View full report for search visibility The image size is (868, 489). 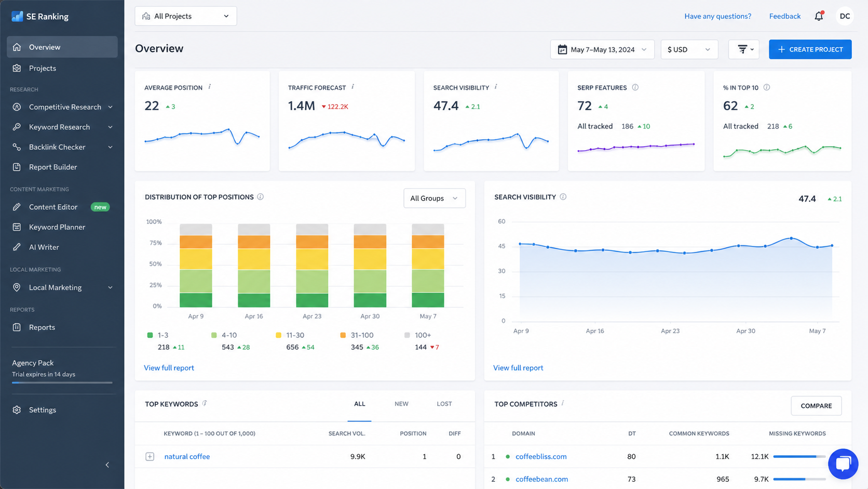(x=518, y=368)
